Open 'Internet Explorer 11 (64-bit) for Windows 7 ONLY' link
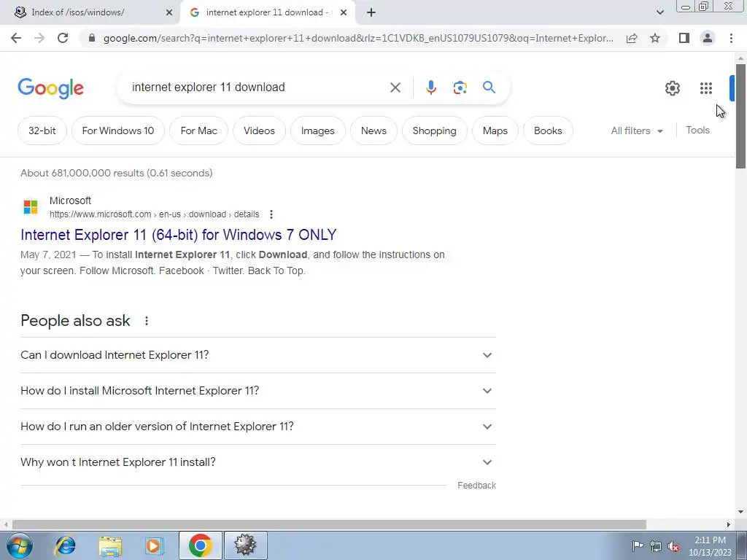Screen dimensions: 747x560 click(179, 235)
